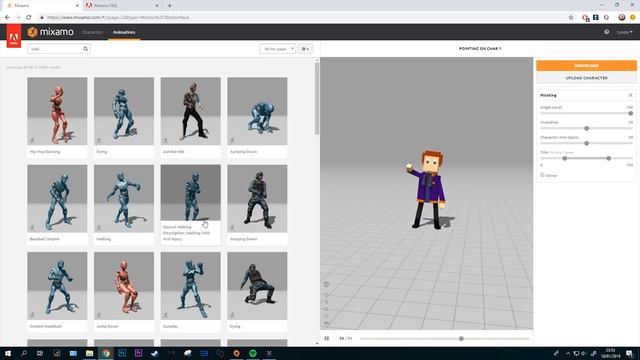Click the mixamo logo
The image size is (640, 360).
pos(51,32)
